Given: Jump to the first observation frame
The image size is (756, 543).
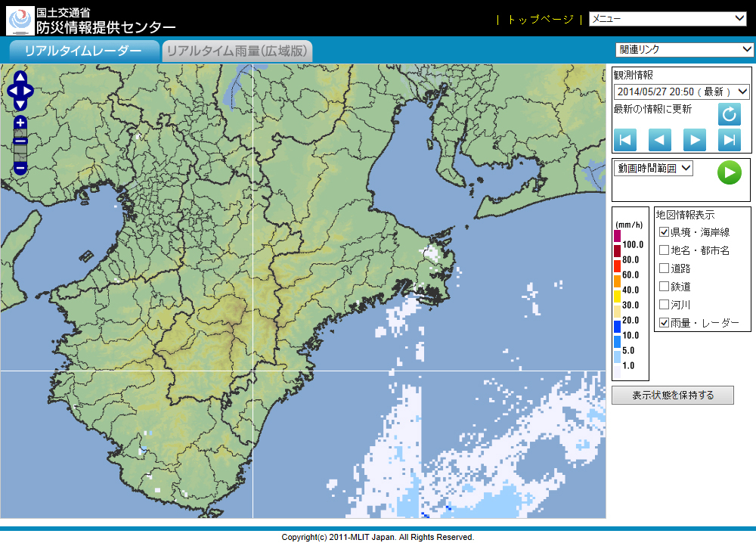Looking at the screenshot, I should (625, 140).
